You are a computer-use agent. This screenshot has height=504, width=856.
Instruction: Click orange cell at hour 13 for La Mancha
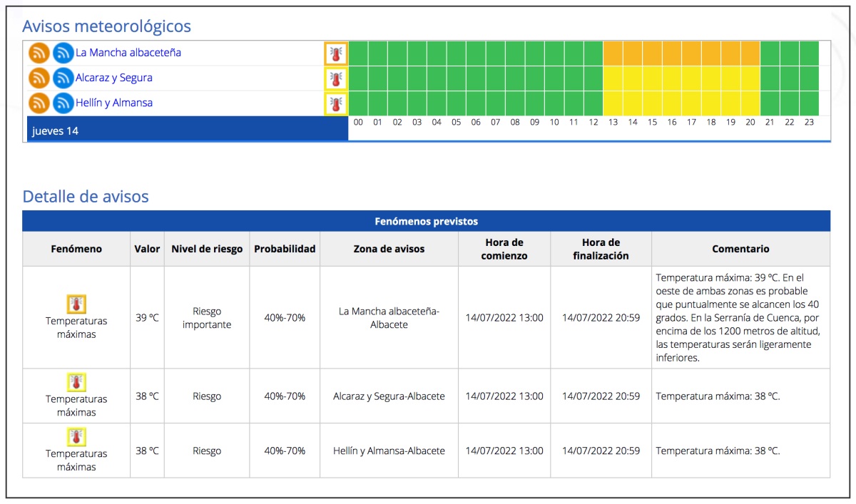[613, 53]
